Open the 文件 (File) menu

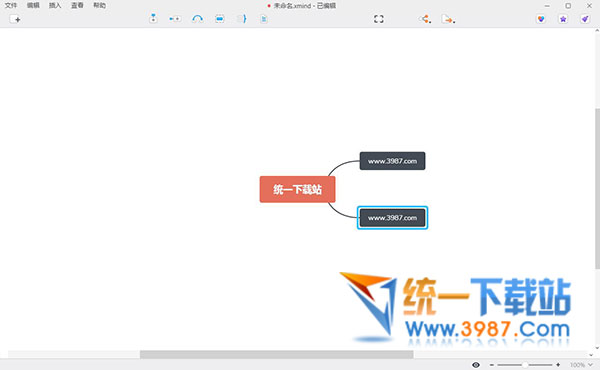11,5
